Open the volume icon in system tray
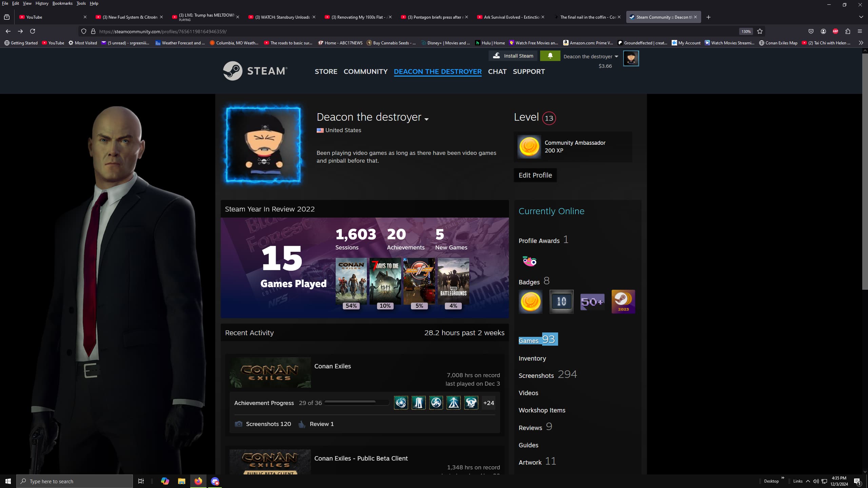 (x=816, y=481)
